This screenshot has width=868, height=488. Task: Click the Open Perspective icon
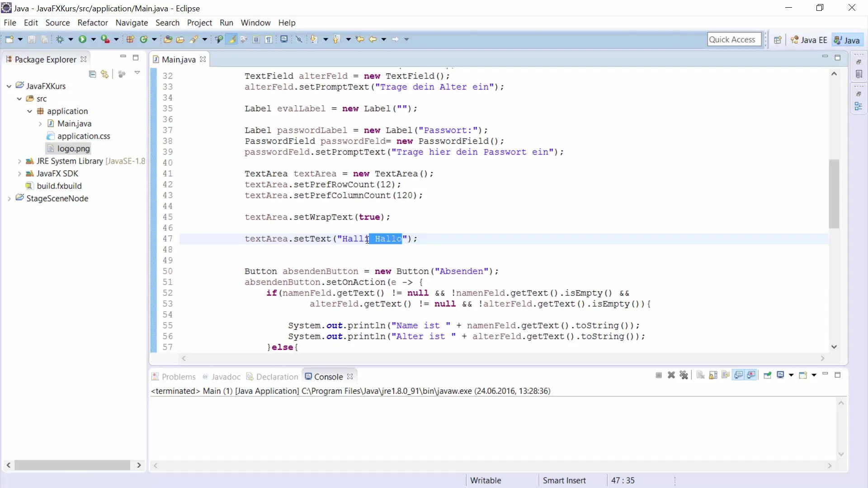tap(778, 40)
